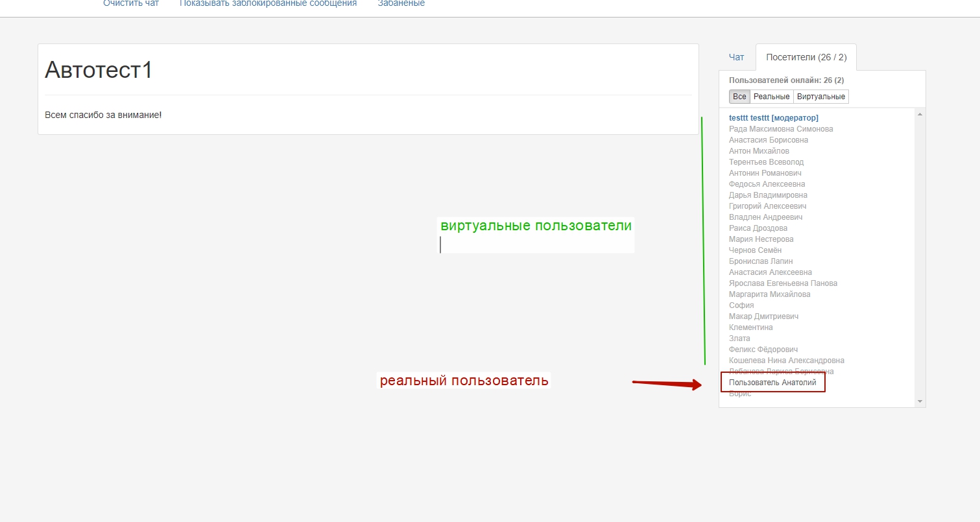Image resolution: width=980 pixels, height=522 pixels.
Task: Filter visitors by Реальные
Action: [771, 97]
